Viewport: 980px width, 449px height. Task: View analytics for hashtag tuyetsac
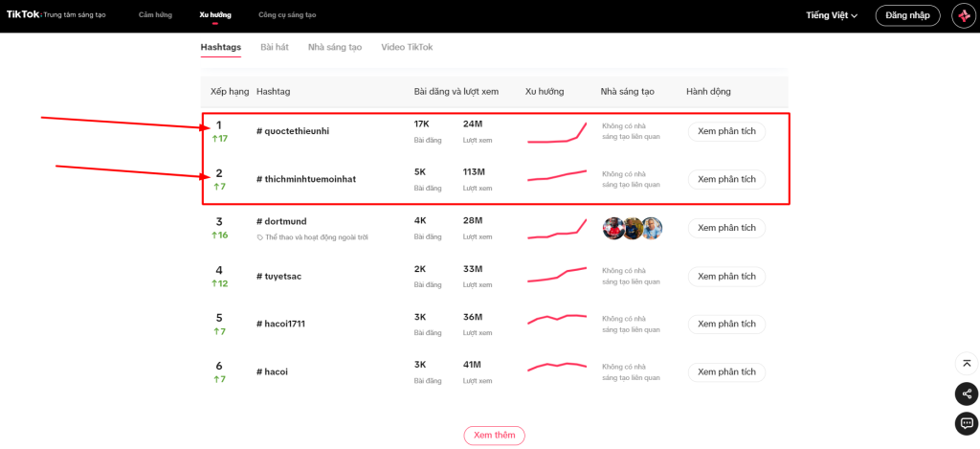[726, 277]
